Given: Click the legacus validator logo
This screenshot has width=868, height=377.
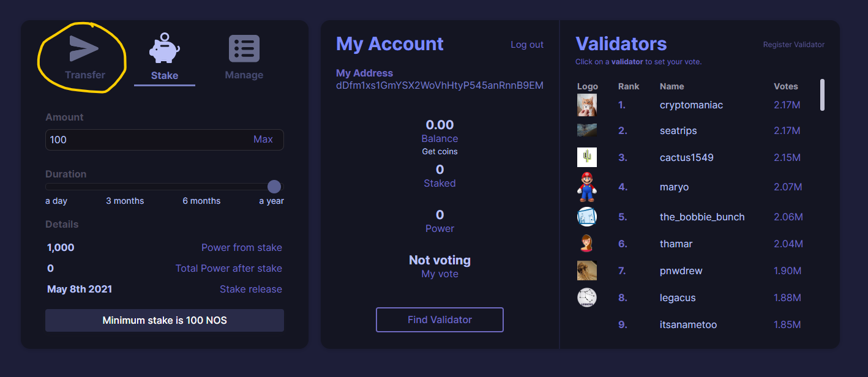Looking at the screenshot, I should 587,297.
